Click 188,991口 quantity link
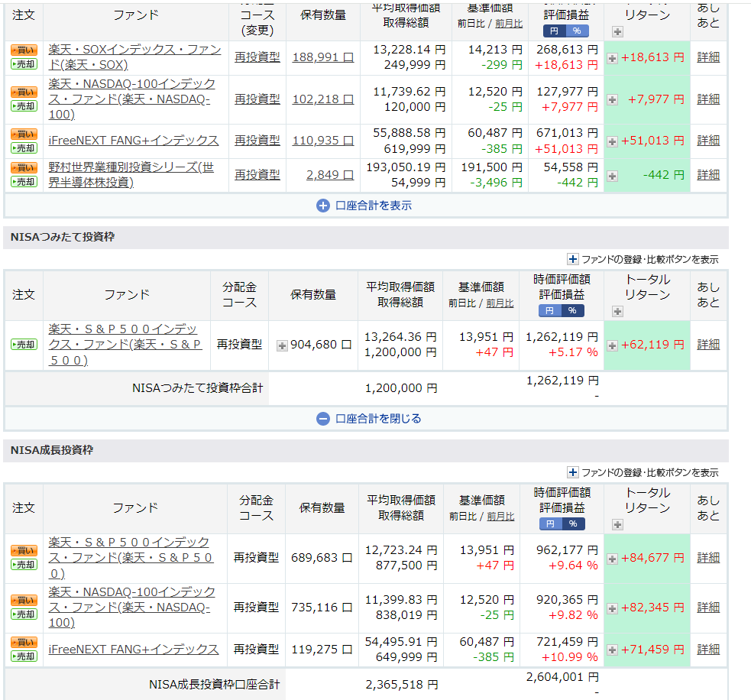Viewport: 751px width, 700px height. (323, 57)
